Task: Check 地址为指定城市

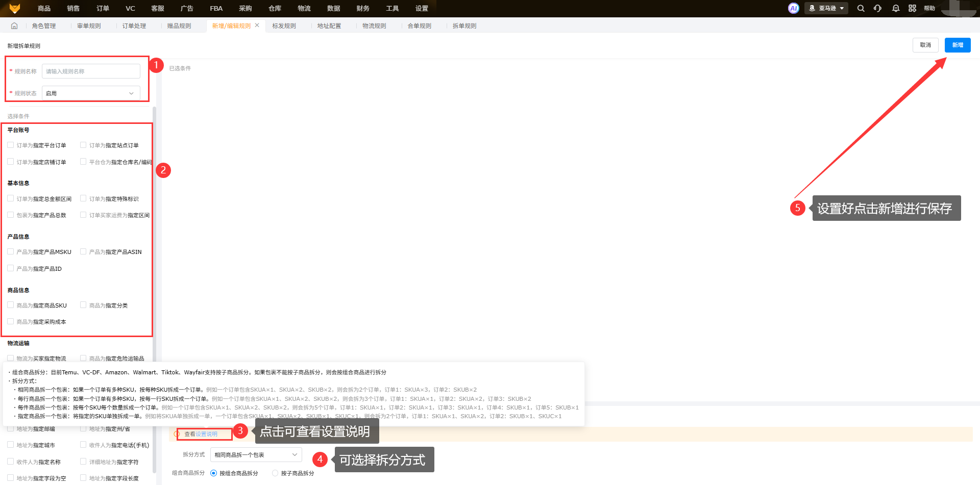Action: 11,445
